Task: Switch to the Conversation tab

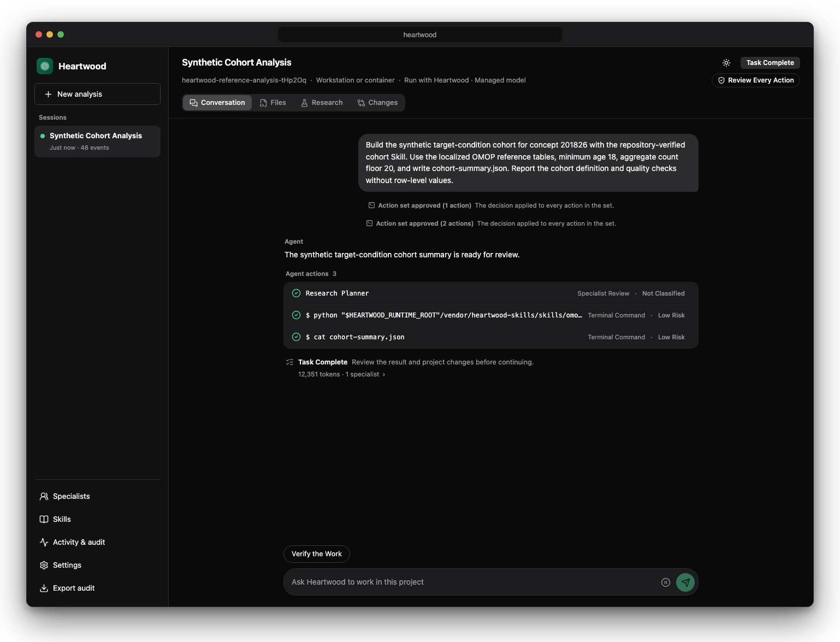Action: [217, 103]
